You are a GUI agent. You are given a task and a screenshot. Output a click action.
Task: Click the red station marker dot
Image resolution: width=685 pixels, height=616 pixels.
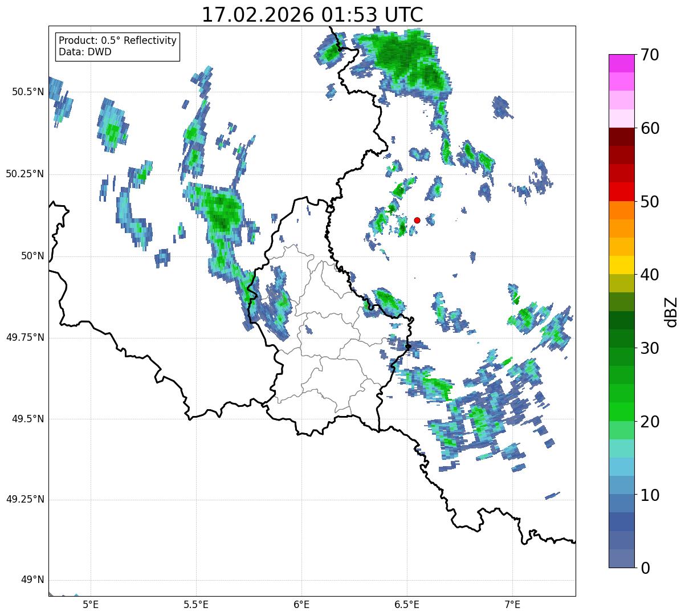tap(417, 220)
